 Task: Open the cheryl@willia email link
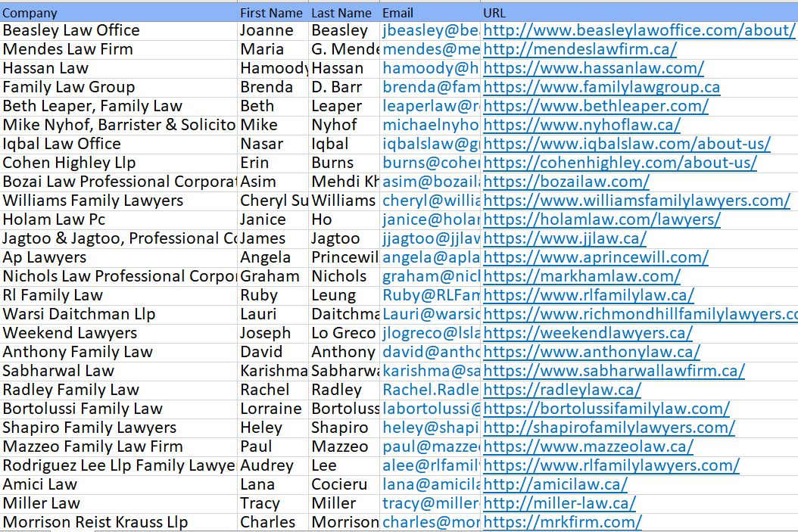point(431,201)
